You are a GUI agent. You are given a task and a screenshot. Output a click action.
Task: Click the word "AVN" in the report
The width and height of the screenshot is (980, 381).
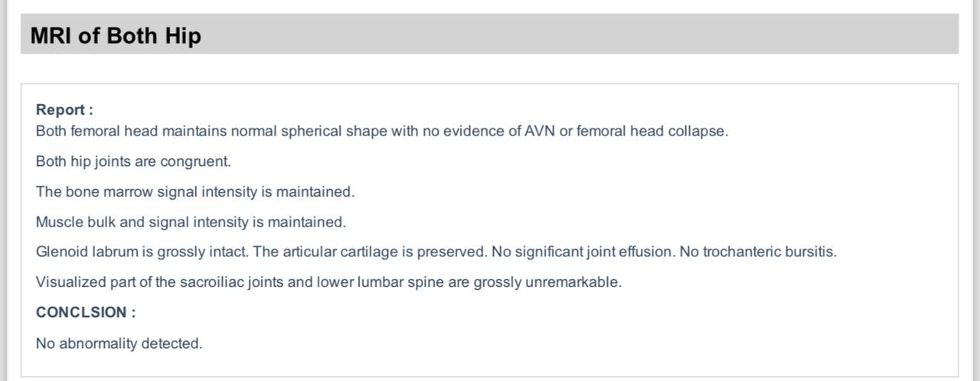[x=539, y=131]
